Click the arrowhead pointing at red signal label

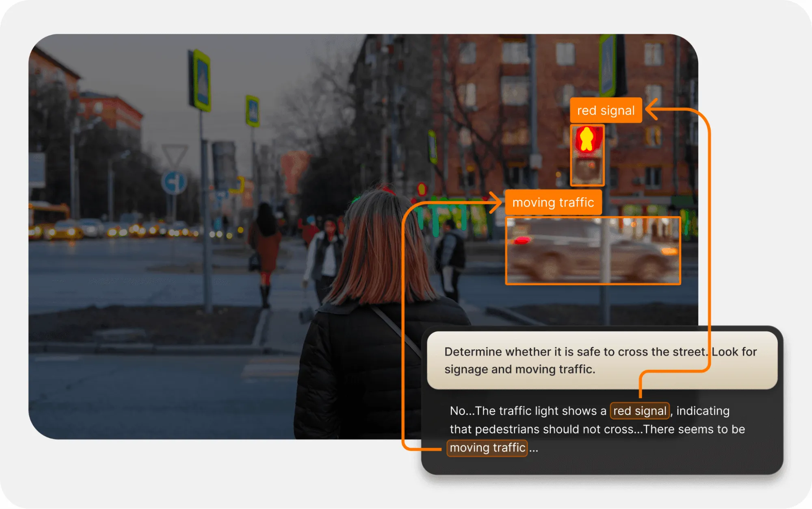tap(652, 109)
